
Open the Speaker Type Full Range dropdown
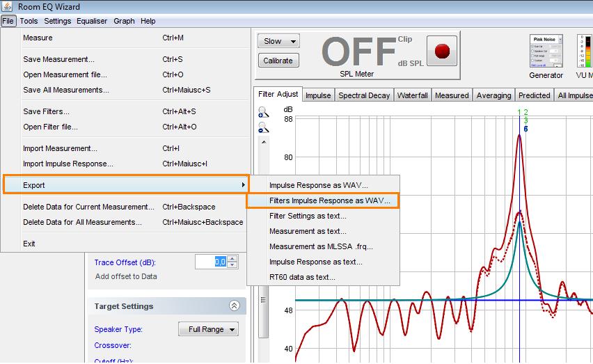[x=208, y=329]
